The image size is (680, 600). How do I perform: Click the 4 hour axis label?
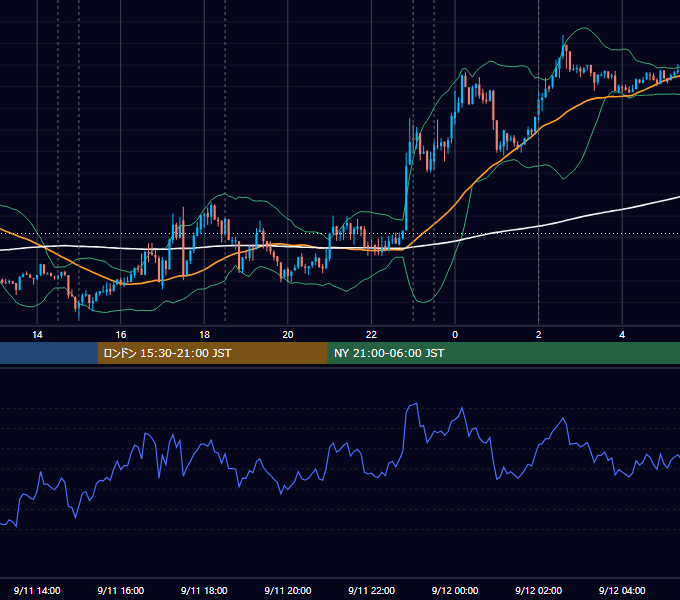point(622,335)
